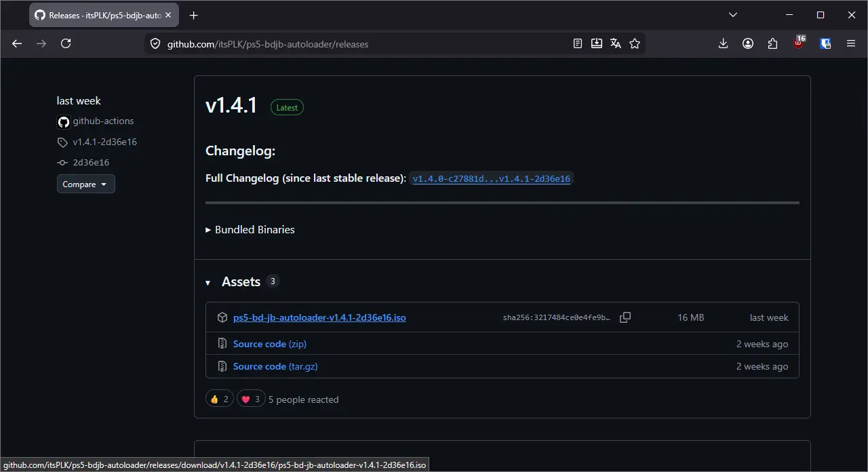Screen dimensions: 868x472
Task: Expand the Bundled Binaries section
Action: 250,229
